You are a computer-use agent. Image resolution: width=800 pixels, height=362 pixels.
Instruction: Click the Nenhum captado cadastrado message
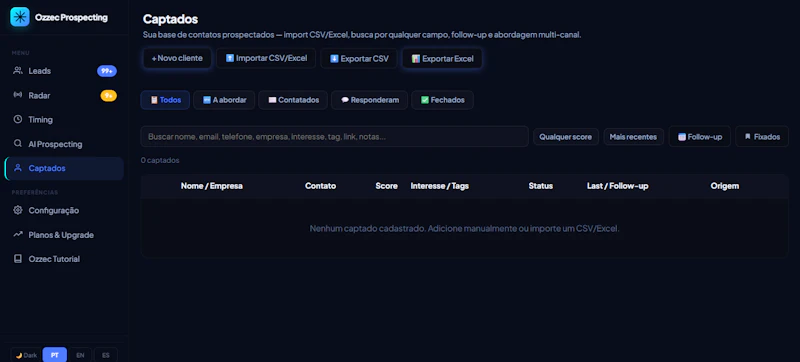tap(464, 228)
